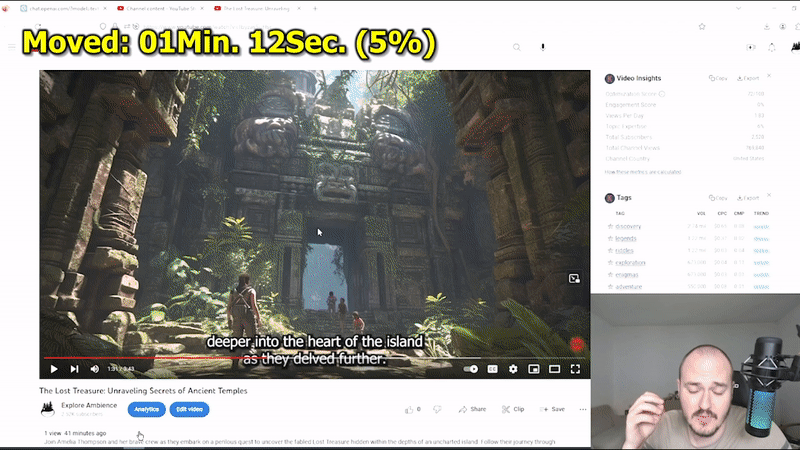Enter full screen mode

575,369
